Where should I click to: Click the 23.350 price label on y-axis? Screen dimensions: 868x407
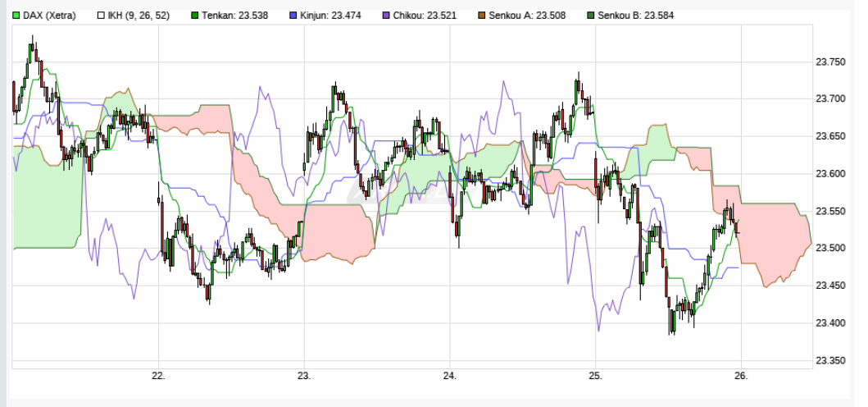[x=831, y=361]
